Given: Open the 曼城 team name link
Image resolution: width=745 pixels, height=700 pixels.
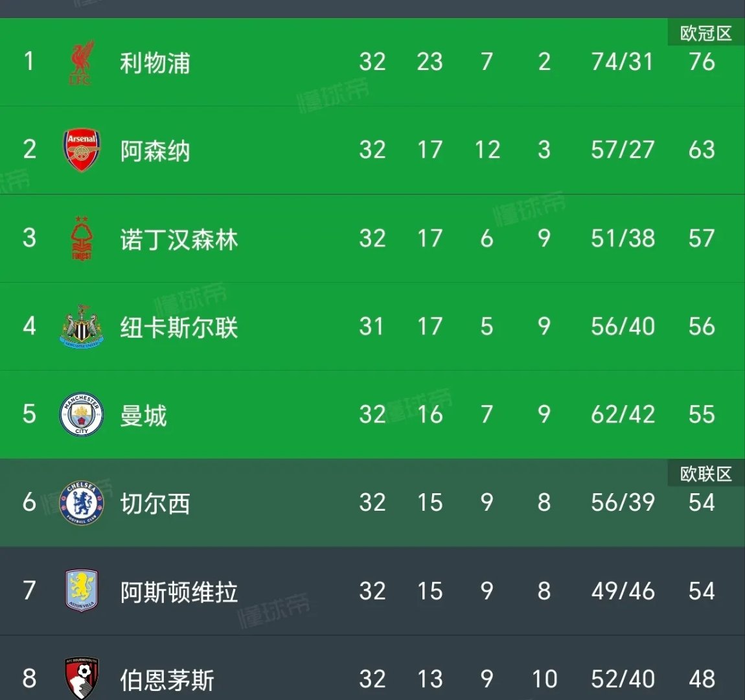Looking at the screenshot, I should (x=143, y=415).
